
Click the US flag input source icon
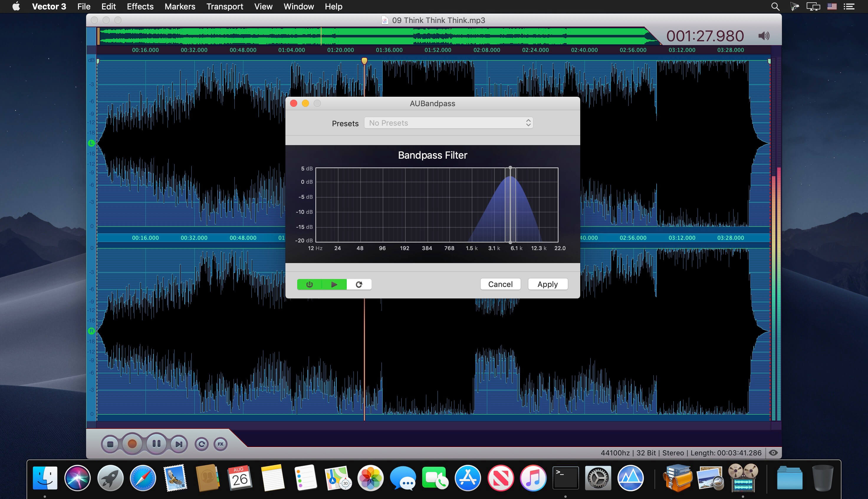click(x=832, y=6)
